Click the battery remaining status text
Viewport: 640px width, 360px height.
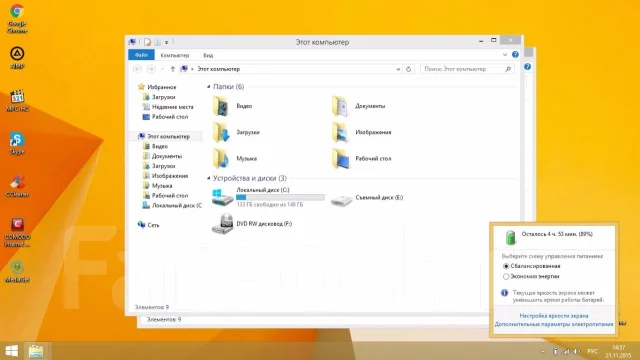[x=557, y=234]
